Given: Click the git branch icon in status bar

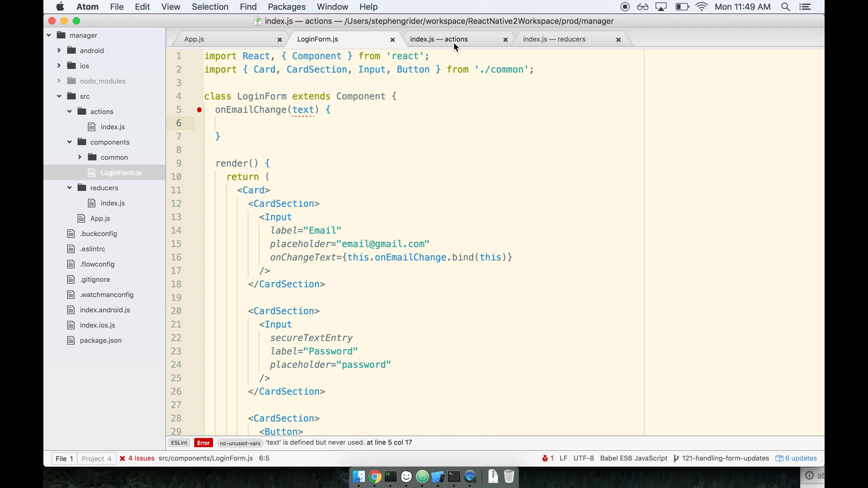Looking at the screenshot, I should (x=676, y=458).
